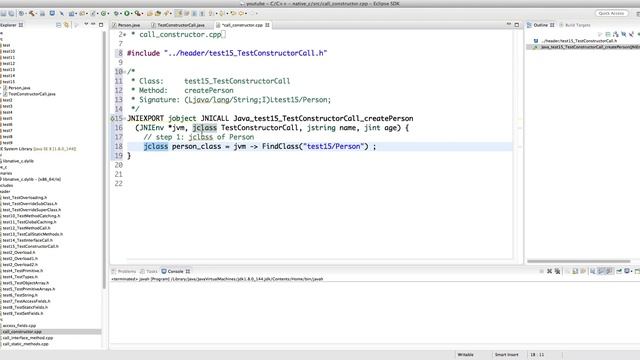This screenshot has width=640, height=360.
Task: Click the Link with Editor icon in Explorer
Action: tap(66, 25)
